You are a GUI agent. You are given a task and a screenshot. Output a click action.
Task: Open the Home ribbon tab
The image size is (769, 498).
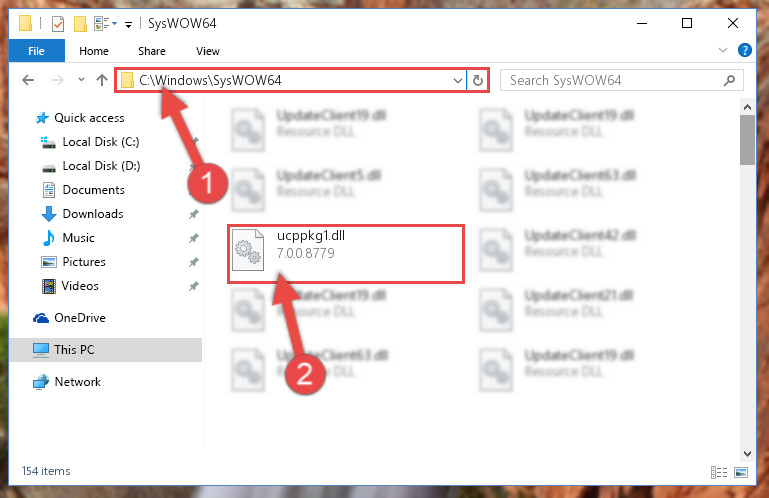pos(94,51)
